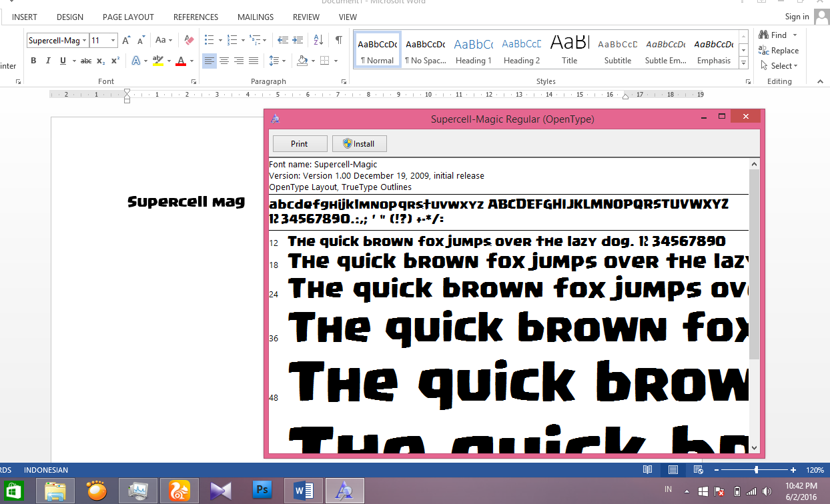
Task: Open Photoshop from the taskbar
Action: 262,491
